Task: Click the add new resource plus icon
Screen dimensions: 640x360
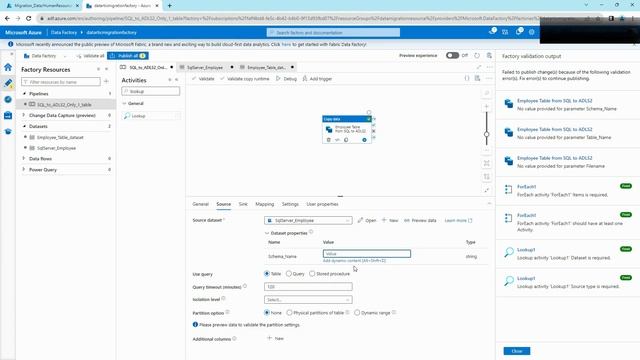Action: tap(106, 82)
